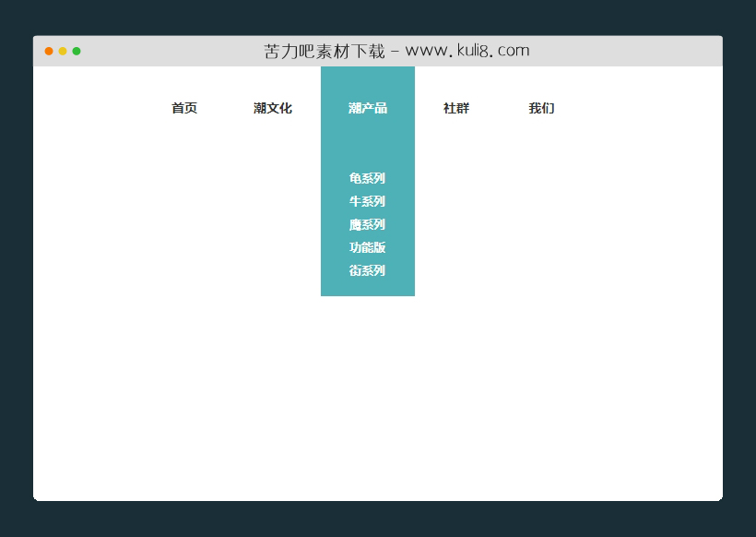This screenshot has height=537, width=756.
Task: Click the highlighted 潮产品 menu item
Action: [x=367, y=108]
